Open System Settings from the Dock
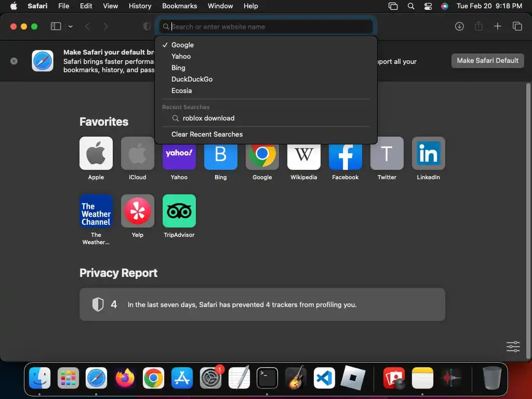This screenshot has width=532, height=399. (210, 378)
